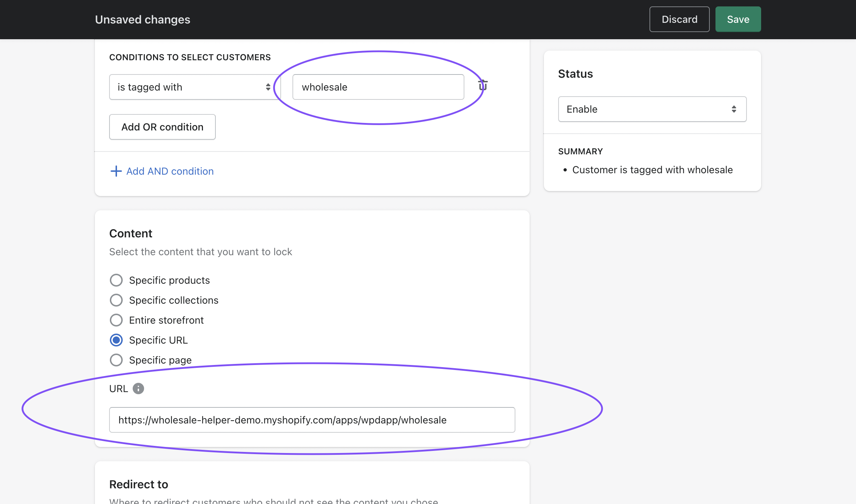The image size is (856, 504).
Task: Click the Save button
Action: click(738, 19)
